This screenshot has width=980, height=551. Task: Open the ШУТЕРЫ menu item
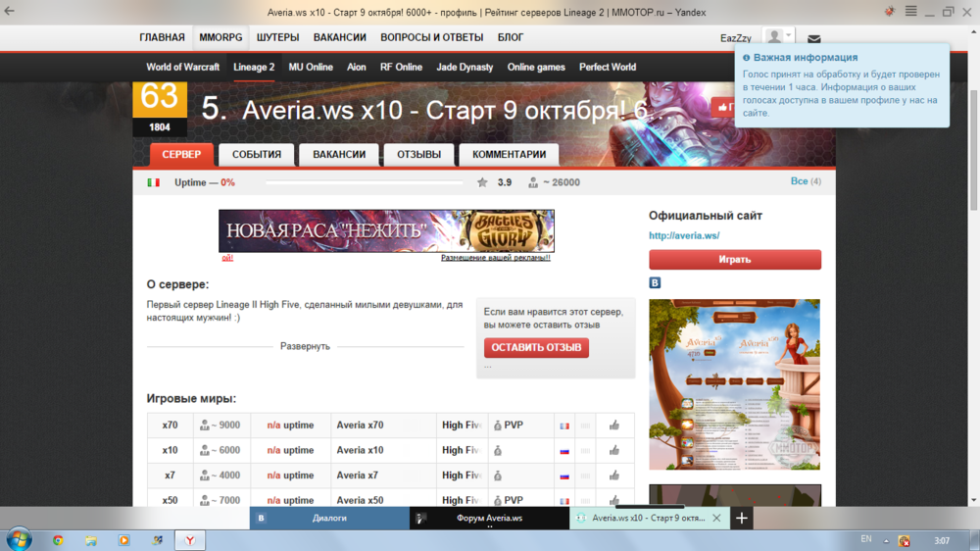pyautogui.click(x=277, y=37)
